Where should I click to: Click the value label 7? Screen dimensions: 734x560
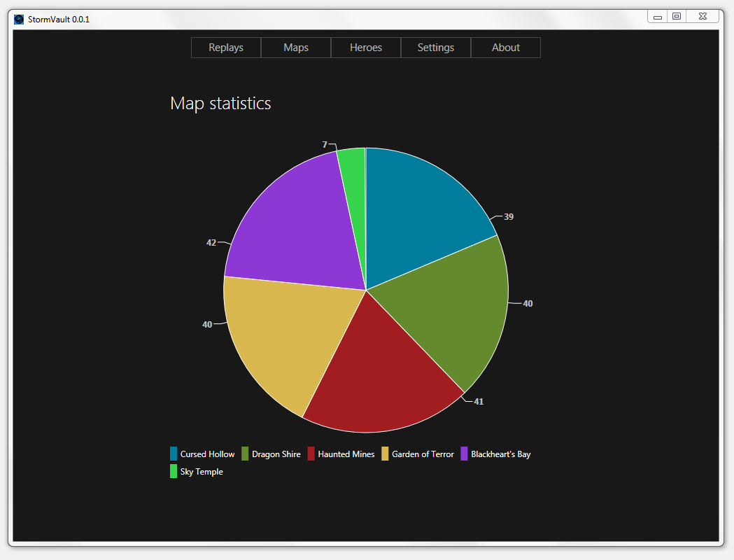click(x=325, y=145)
